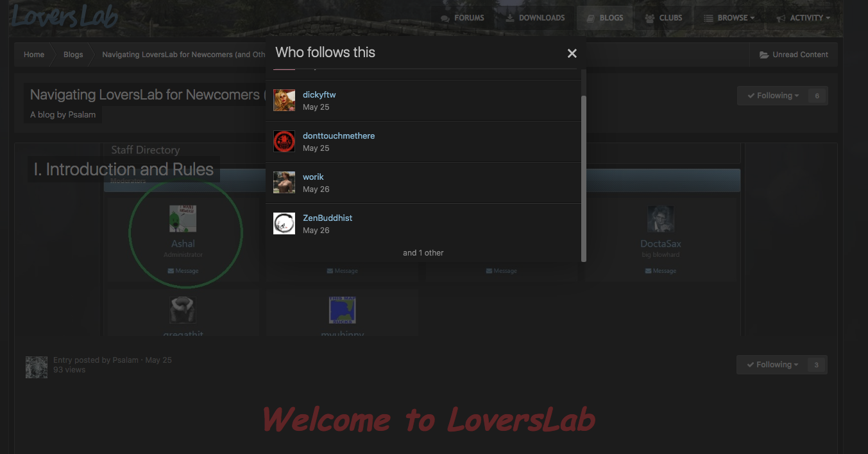This screenshot has height=454, width=868.
Task: Expand the Browse menu
Action: click(x=729, y=18)
